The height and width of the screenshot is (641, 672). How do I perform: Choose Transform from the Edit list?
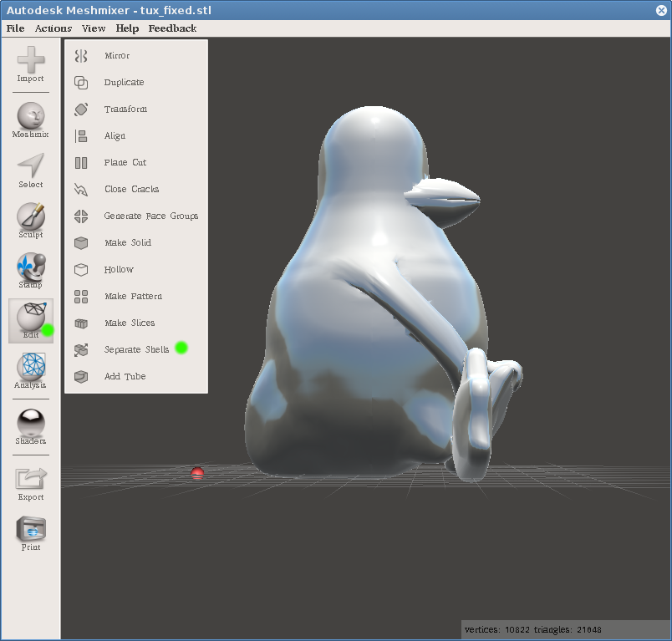[125, 109]
